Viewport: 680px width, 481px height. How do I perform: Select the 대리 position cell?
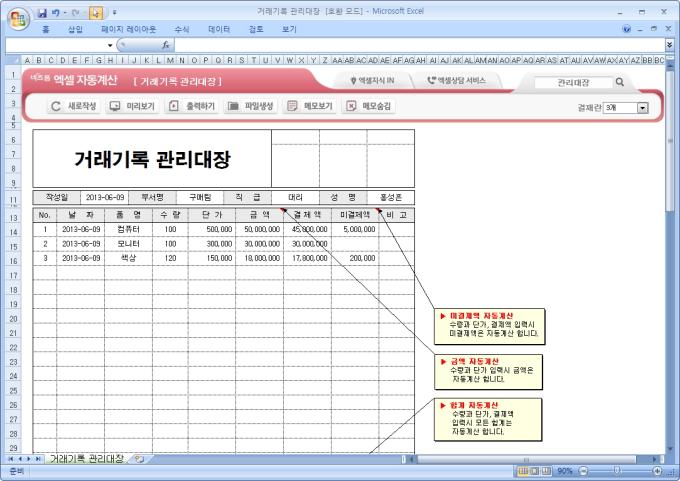pyautogui.click(x=295, y=198)
